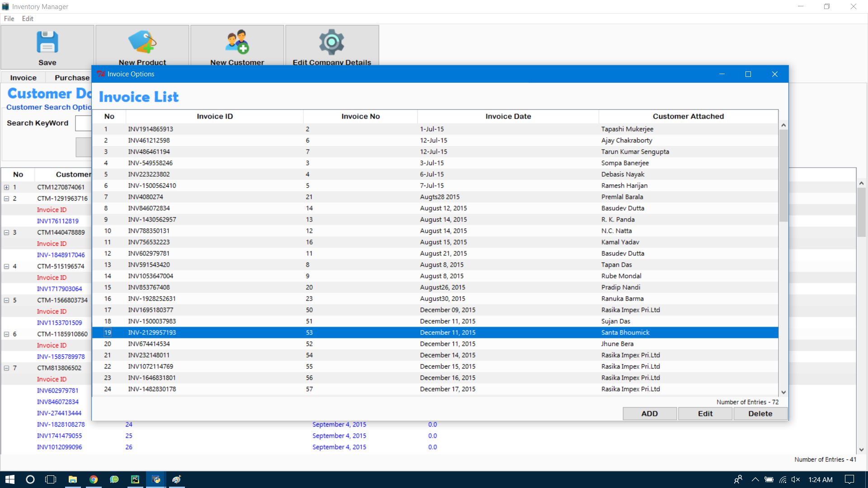Viewport: 868px width, 488px height.
Task: Select invoice row INV674414534
Action: 149,344
